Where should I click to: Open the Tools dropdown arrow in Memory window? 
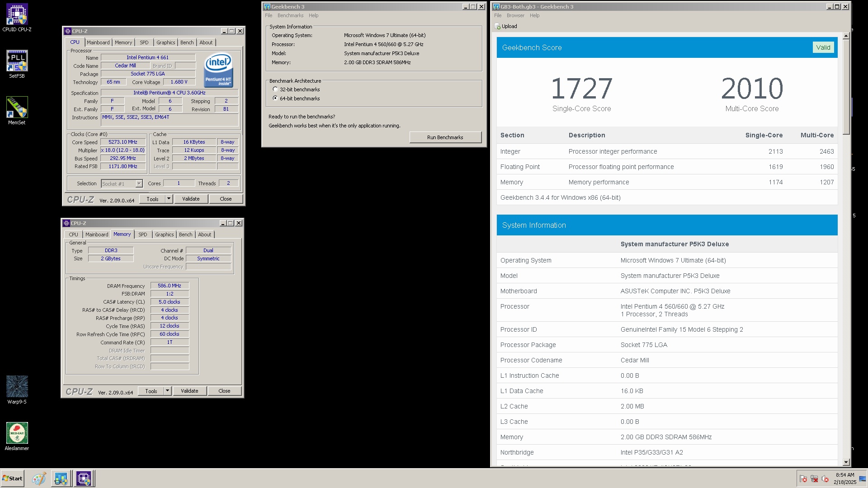(167, 391)
